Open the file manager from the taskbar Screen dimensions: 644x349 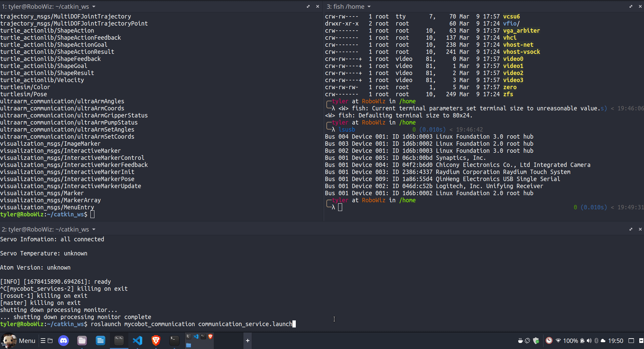(82, 341)
